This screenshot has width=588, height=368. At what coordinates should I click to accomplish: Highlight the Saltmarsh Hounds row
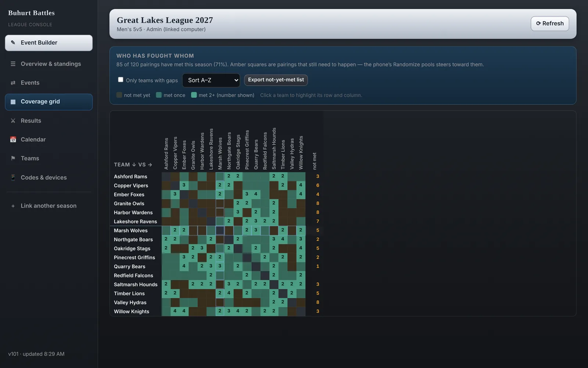[x=136, y=284]
